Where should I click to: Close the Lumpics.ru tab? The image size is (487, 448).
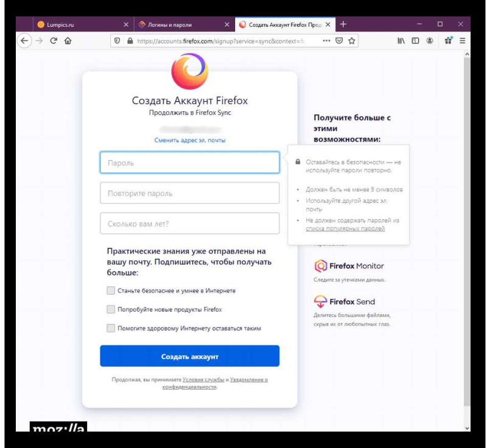(x=126, y=24)
